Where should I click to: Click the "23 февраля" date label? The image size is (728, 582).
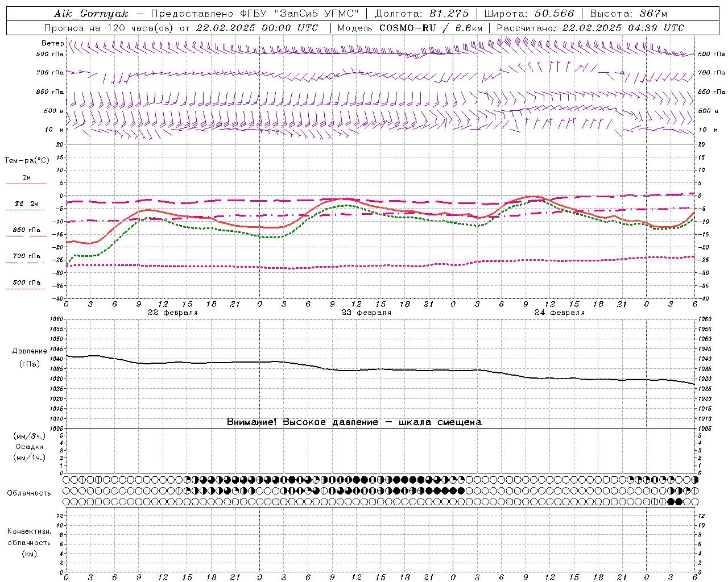(x=366, y=313)
